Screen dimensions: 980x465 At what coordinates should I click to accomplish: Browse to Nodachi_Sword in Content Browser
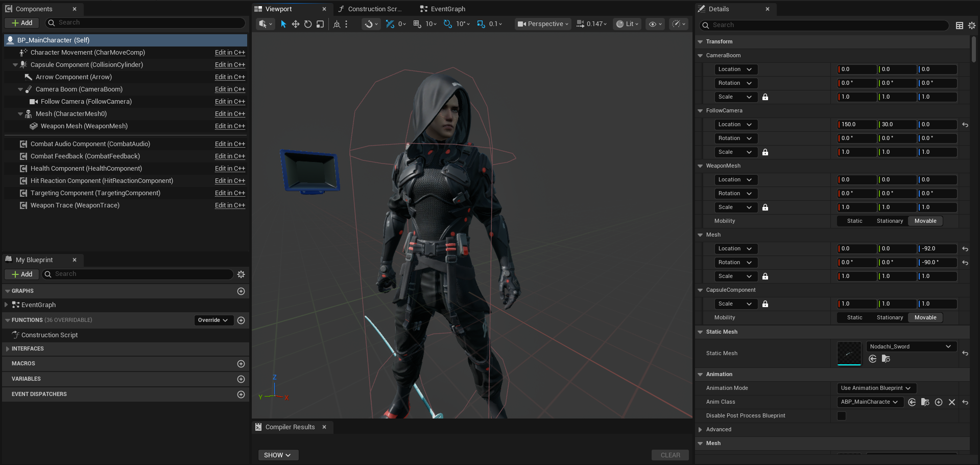tap(886, 359)
